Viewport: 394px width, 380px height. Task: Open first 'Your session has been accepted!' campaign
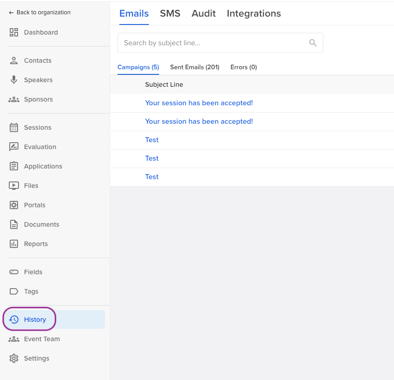coord(199,103)
